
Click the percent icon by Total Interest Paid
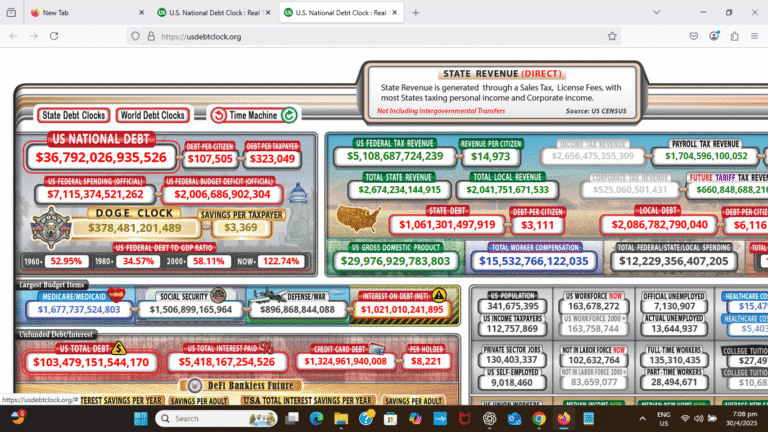coord(266,348)
